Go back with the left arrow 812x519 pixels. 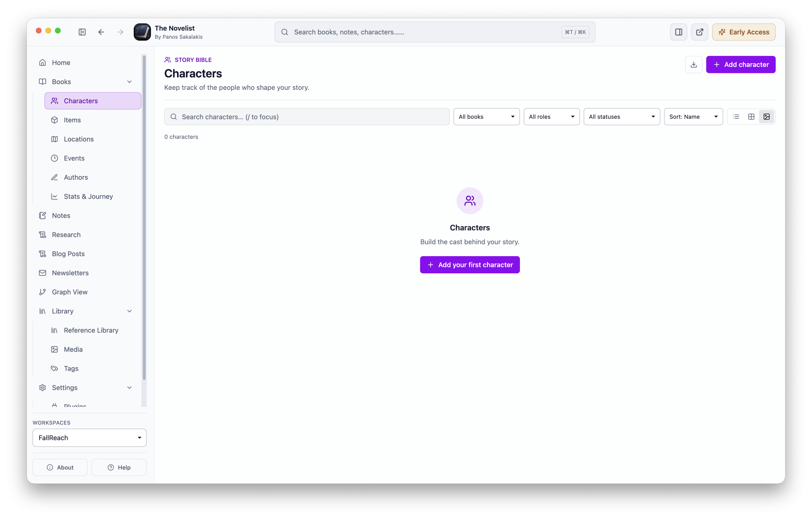click(101, 32)
